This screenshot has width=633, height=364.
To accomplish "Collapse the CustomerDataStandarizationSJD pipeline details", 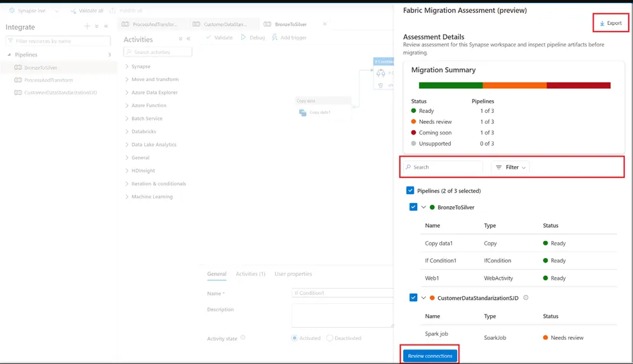I will click(423, 298).
